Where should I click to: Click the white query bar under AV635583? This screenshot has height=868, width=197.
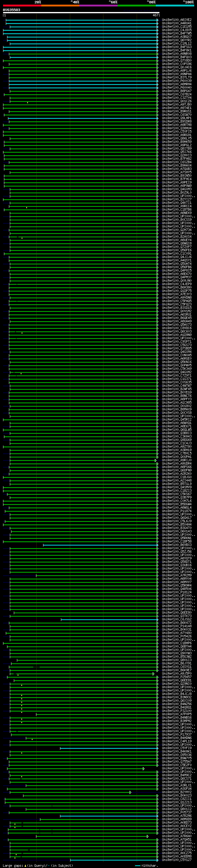coord(81,12)
